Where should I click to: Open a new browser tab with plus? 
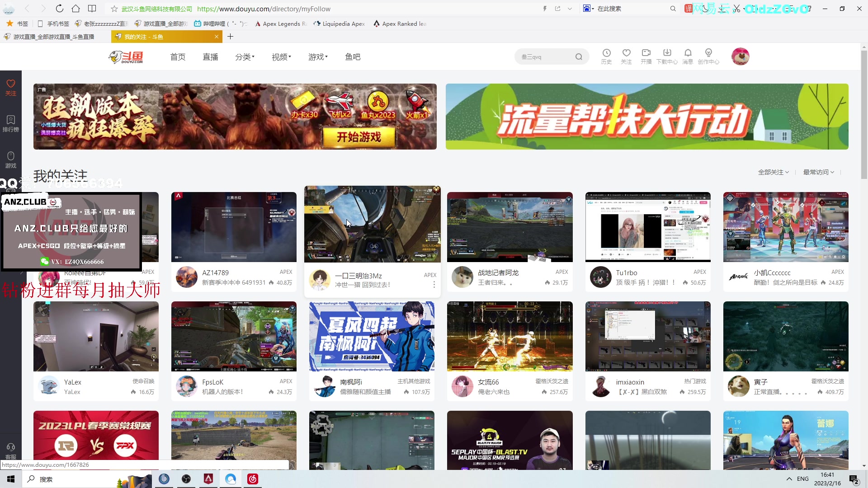(x=231, y=37)
